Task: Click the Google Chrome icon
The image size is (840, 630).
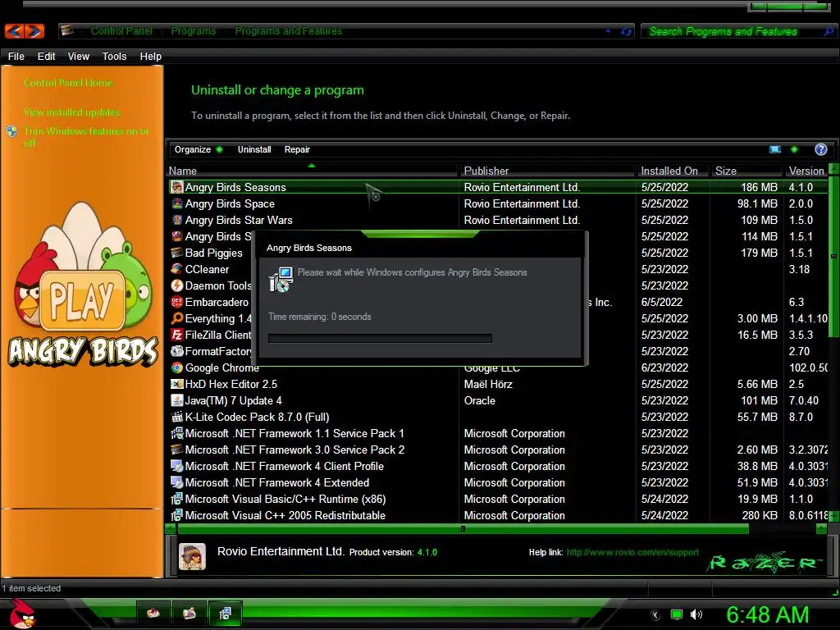Action: pyautogui.click(x=177, y=367)
